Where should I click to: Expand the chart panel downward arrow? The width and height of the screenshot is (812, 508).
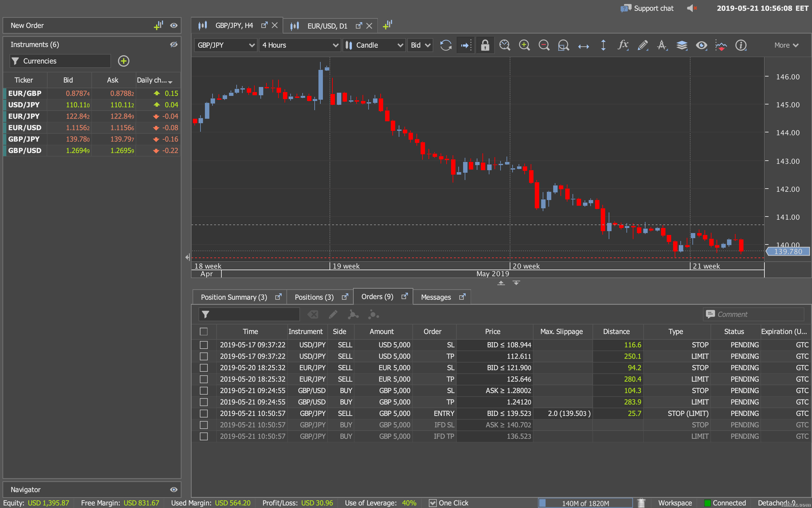pyautogui.click(x=516, y=283)
